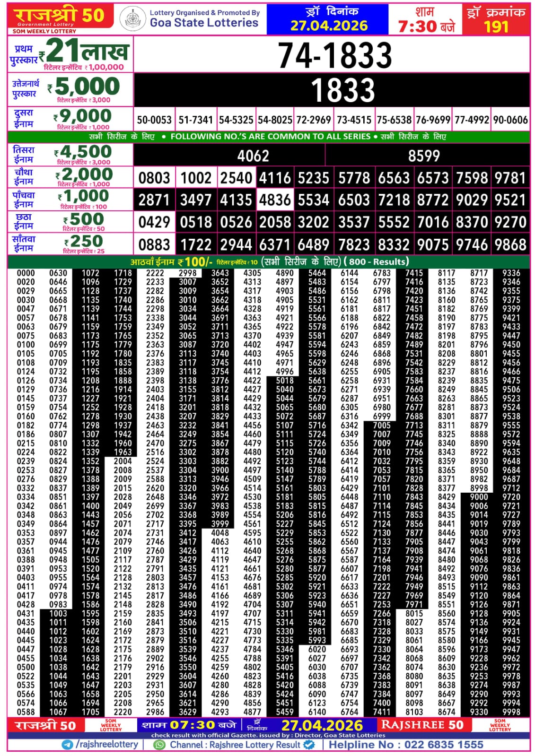Click second prize number 50-0053
This screenshot has width=535, height=756.
pos(154,120)
